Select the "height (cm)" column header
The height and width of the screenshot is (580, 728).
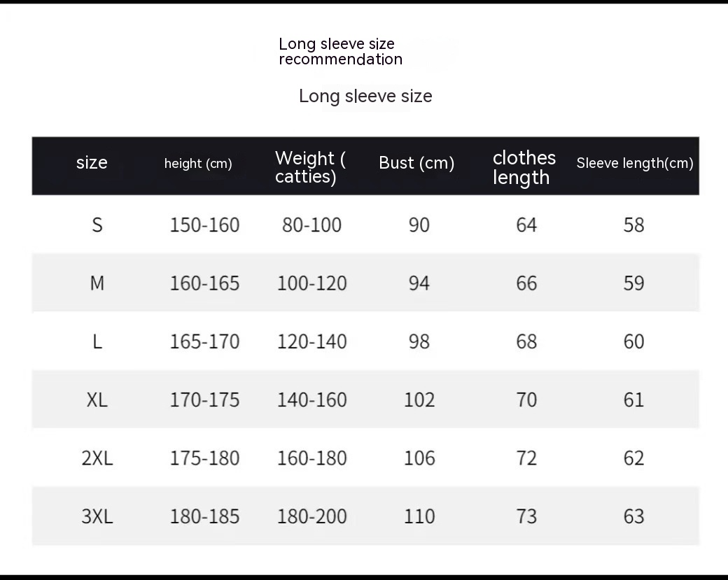click(x=198, y=164)
